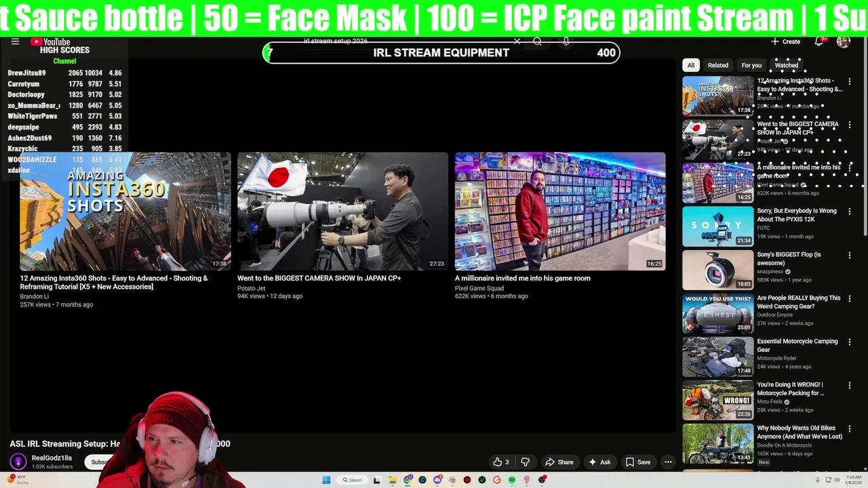Open Pixel Game Squad channel under end-screen video
Image resolution: width=868 pixels, height=488 pixels.
pos(479,288)
